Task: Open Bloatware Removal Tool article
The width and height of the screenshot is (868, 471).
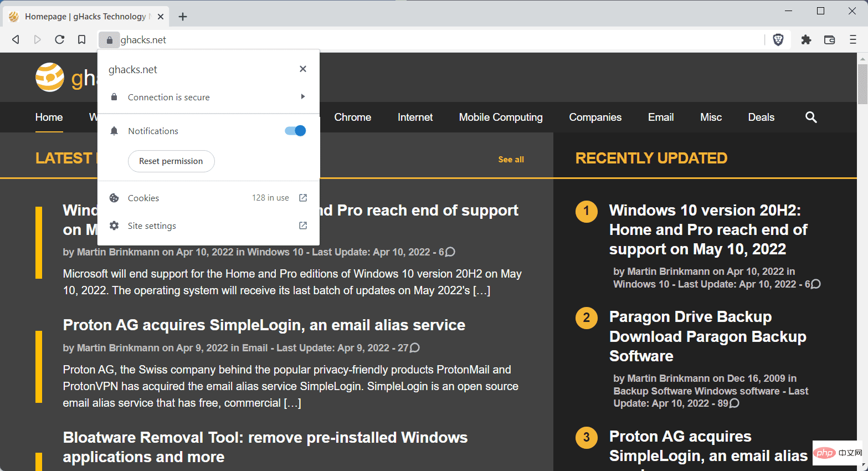Action: (x=265, y=447)
